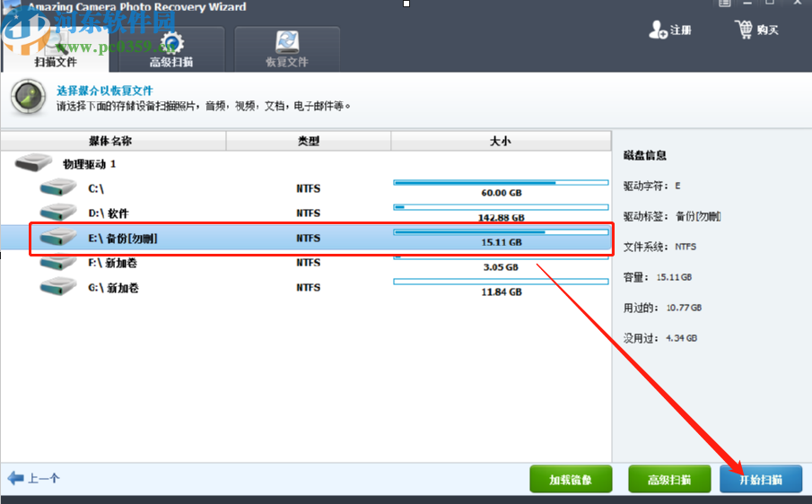The image size is (812, 504).
Task: Select the G:\ 新加卷 drive icon
Action: (x=58, y=287)
